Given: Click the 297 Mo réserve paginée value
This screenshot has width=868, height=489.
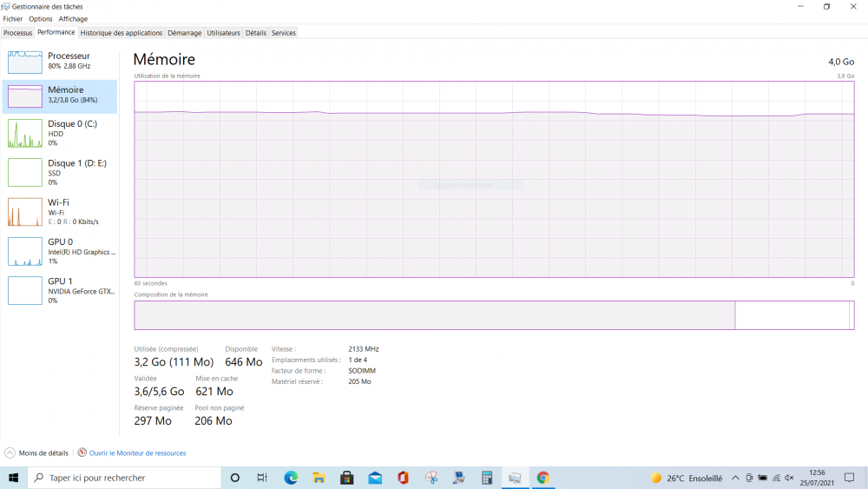Looking at the screenshot, I should 153,420.
